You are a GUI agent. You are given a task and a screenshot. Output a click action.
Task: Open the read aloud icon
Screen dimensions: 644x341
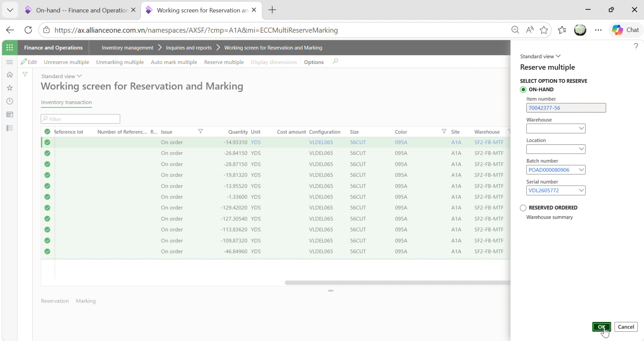tap(530, 30)
